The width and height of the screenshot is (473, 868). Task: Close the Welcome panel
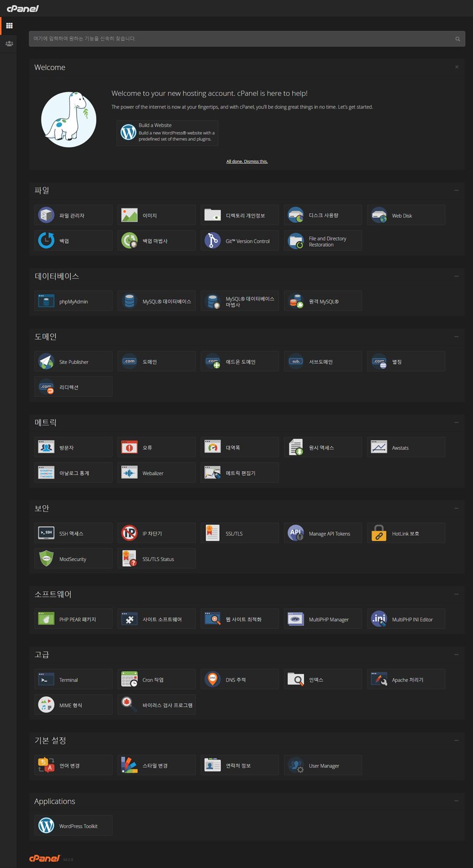pos(457,67)
